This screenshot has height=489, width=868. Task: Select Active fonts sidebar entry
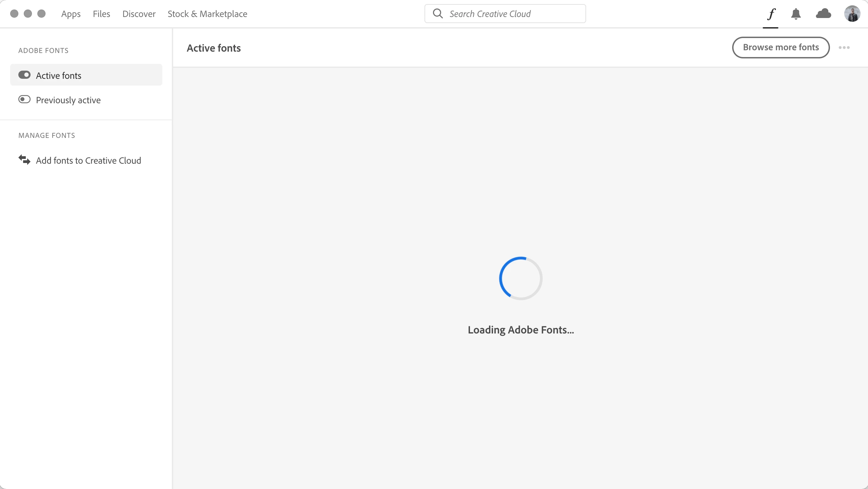[x=58, y=75]
